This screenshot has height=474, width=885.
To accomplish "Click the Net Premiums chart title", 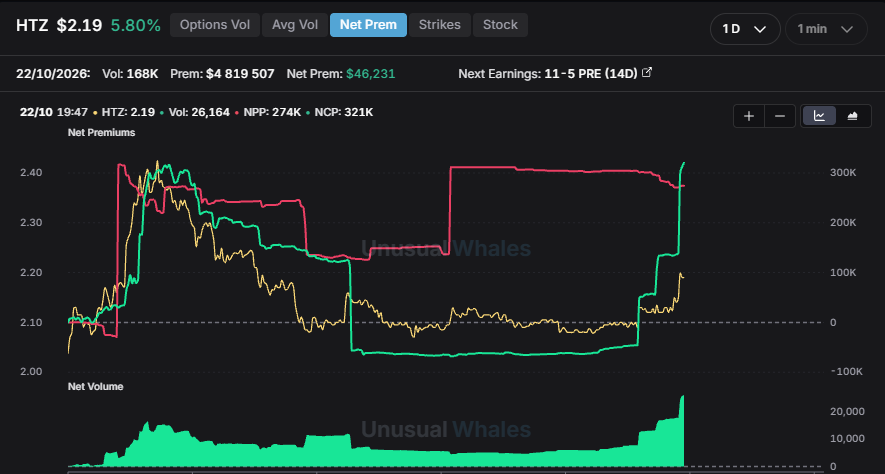I will click(102, 133).
